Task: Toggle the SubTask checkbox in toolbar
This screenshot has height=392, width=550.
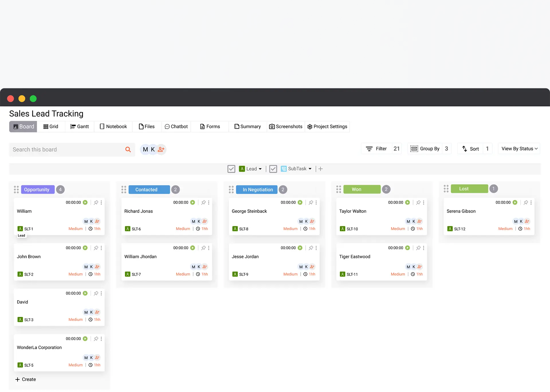Action: tap(273, 169)
